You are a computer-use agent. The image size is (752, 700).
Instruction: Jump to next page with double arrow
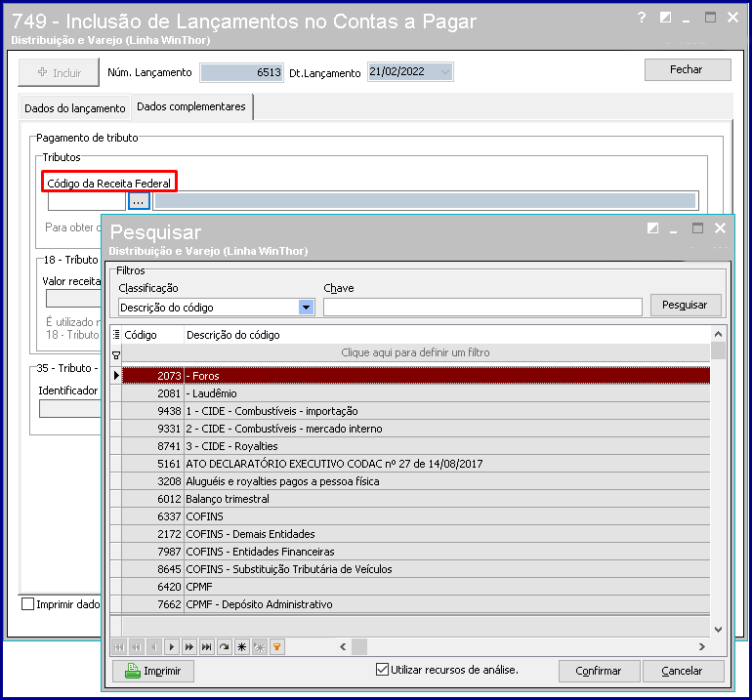[x=188, y=646]
